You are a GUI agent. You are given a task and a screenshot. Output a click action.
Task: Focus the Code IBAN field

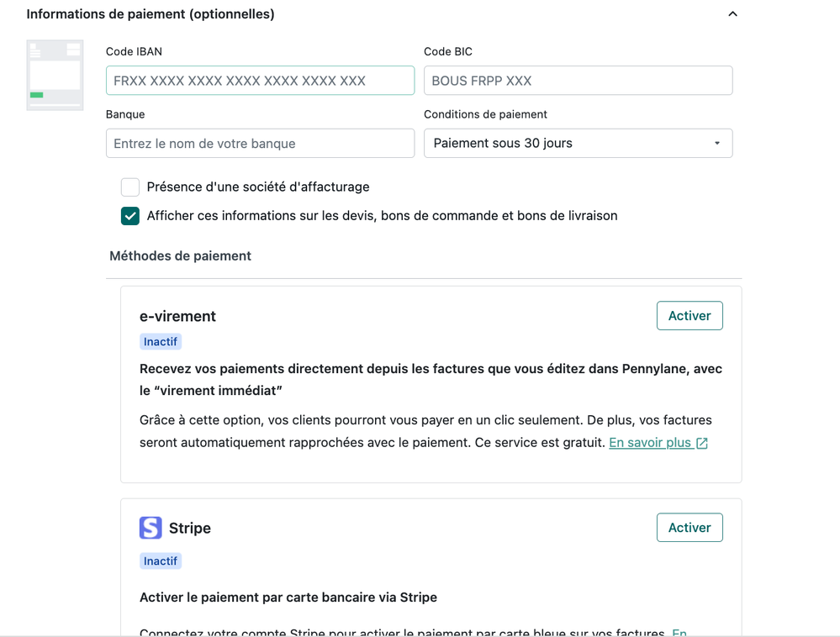260,81
